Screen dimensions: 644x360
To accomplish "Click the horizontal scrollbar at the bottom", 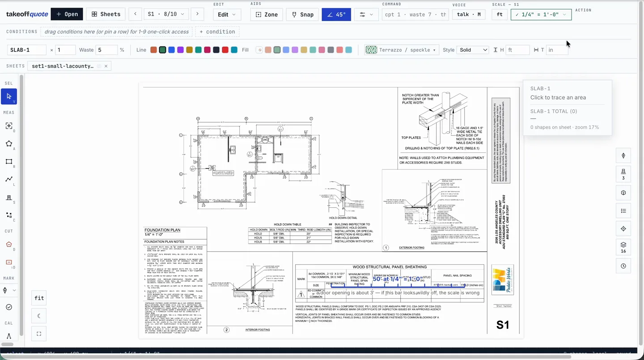I will [x=286, y=357].
